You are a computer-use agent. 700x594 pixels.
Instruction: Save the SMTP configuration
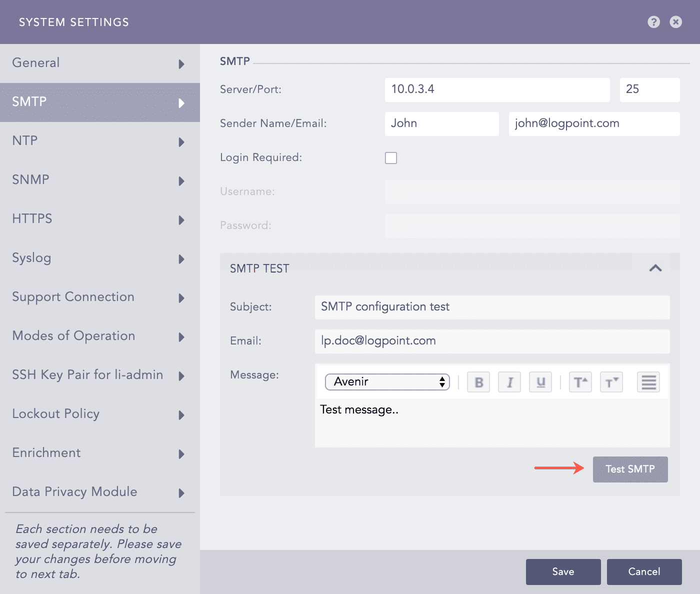coord(563,571)
